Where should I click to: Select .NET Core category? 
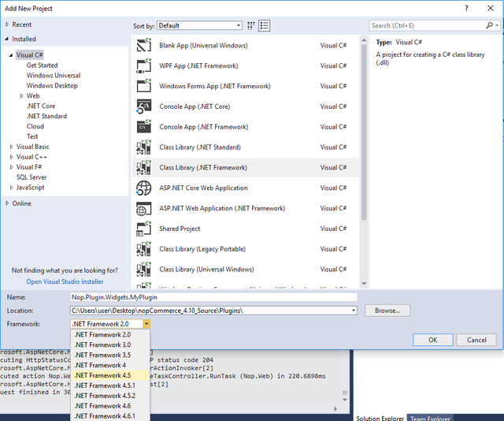point(41,106)
